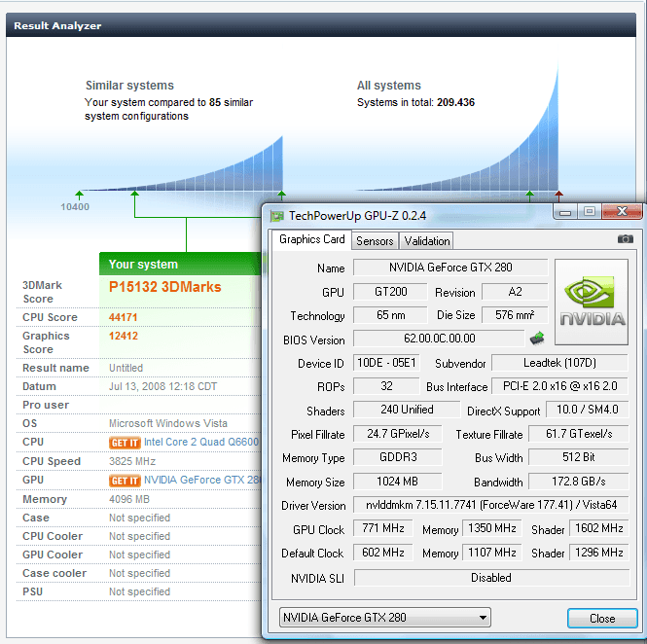Click the OS value Microsoft Windows Vista
The image size is (647, 644).
tap(168, 423)
